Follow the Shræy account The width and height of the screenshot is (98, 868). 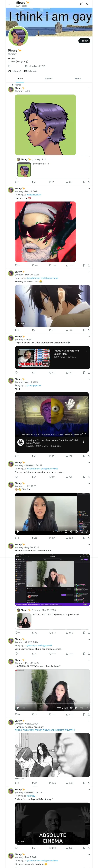pos(84,41)
